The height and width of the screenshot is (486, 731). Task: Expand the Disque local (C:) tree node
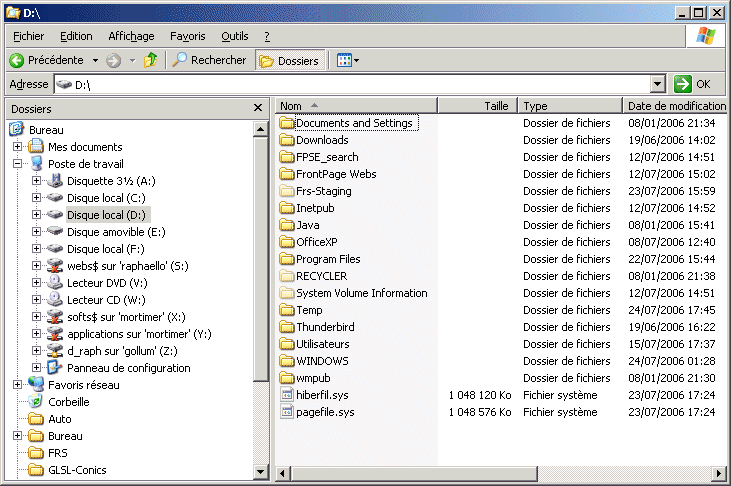(x=37, y=198)
